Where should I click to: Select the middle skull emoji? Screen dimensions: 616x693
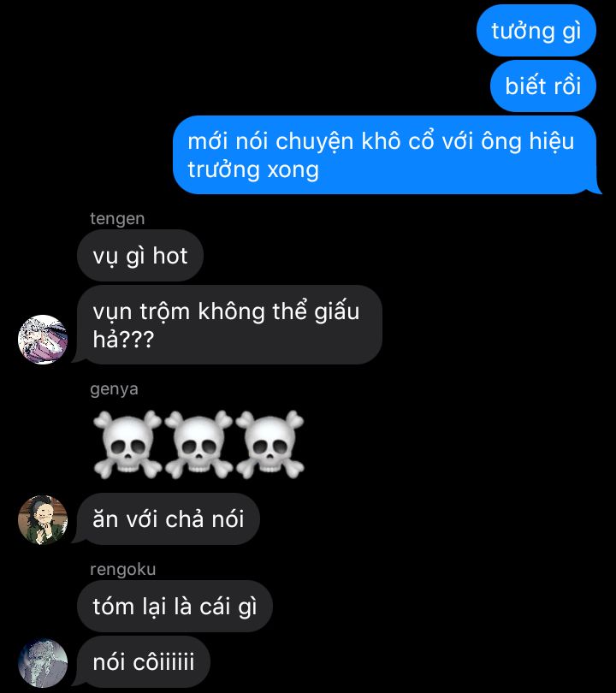click(x=198, y=445)
